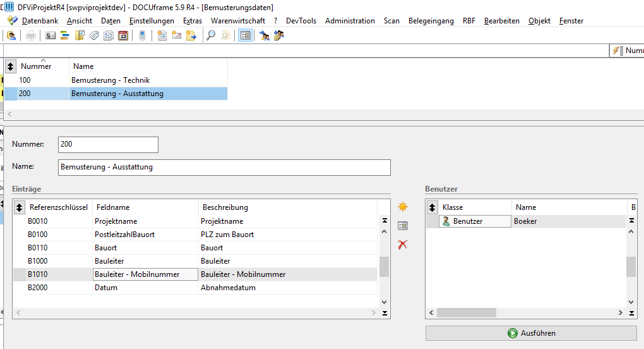Viewport: 644px width, 349px height.
Task: Open the Belegeingang menu
Action: pos(431,21)
